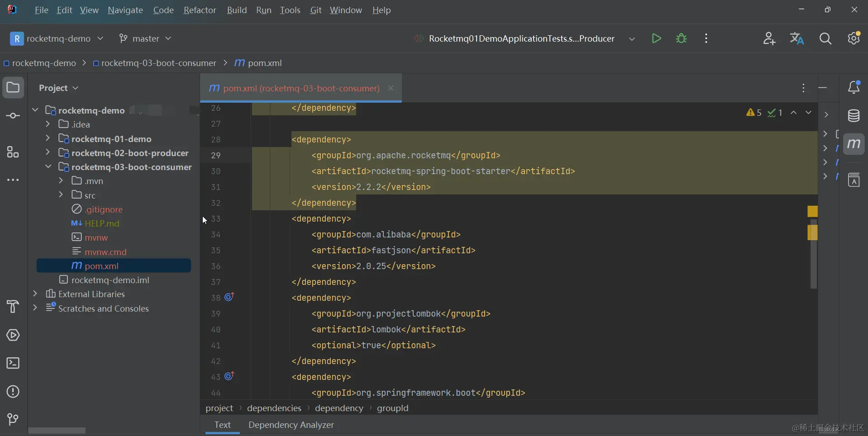The width and height of the screenshot is (868, 436).
Task: Open more run actions menu
Action: click(706, 38)
